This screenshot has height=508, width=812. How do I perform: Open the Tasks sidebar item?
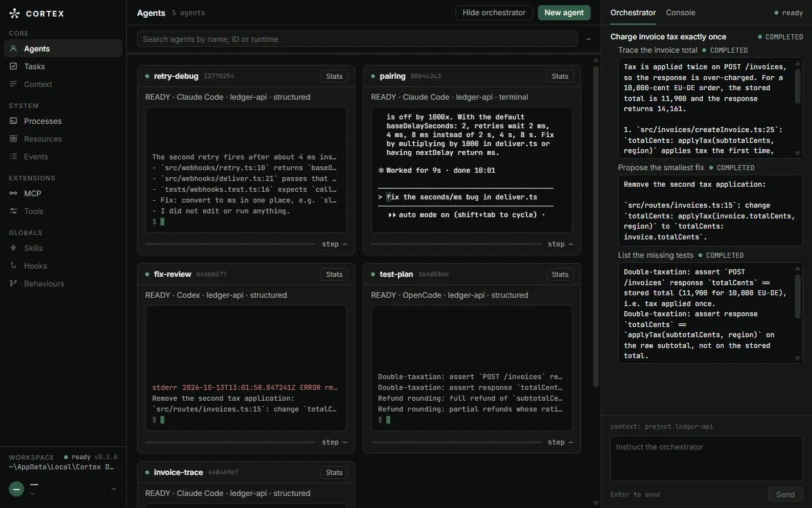pos(63,66)
